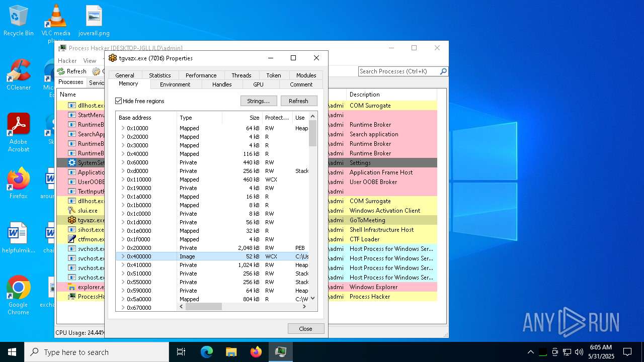
Task: Switch to the Threads tab
Action: [x=242, y=75]
